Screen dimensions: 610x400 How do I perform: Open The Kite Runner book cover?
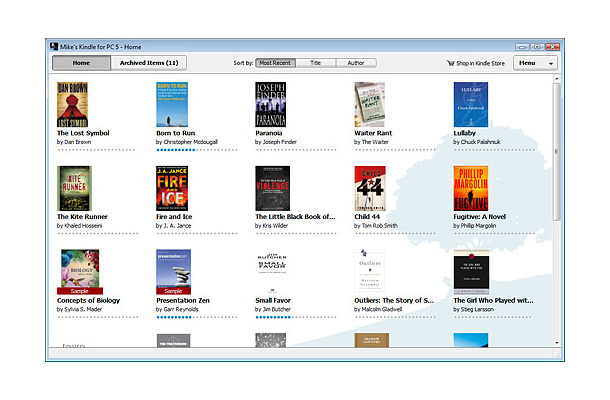point(74,188)
